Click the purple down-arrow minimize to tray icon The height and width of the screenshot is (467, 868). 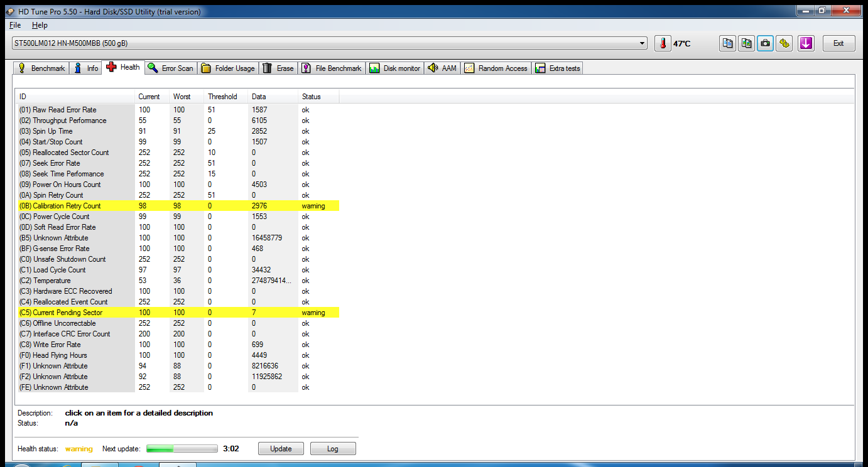point(806,43)
